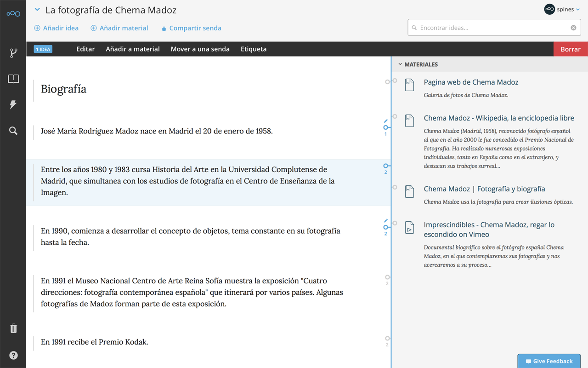
Task: Select the Biografía heading idea
Action: point(63,89)
